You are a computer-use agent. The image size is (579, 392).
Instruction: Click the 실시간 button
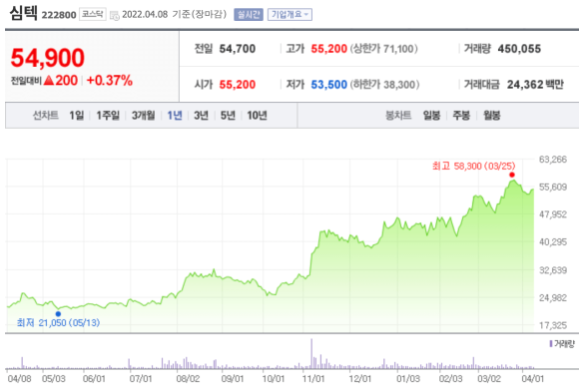[x=249, y=15]
